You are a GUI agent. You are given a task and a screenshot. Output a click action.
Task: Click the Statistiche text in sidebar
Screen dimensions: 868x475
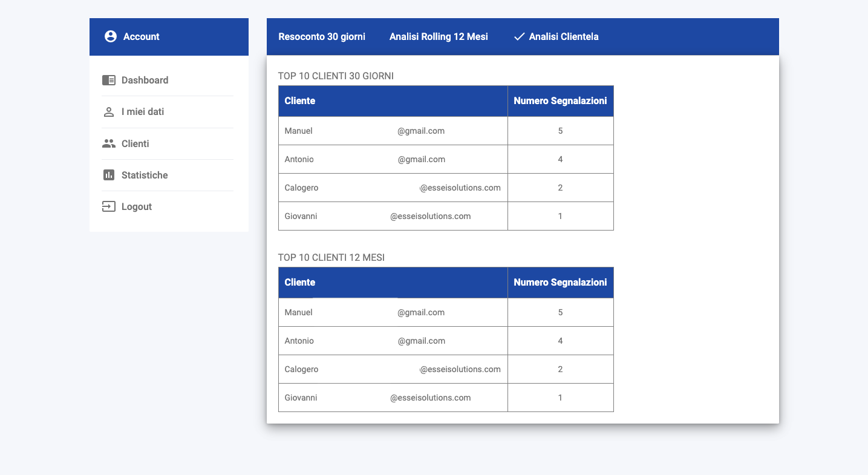pos(145,175)
